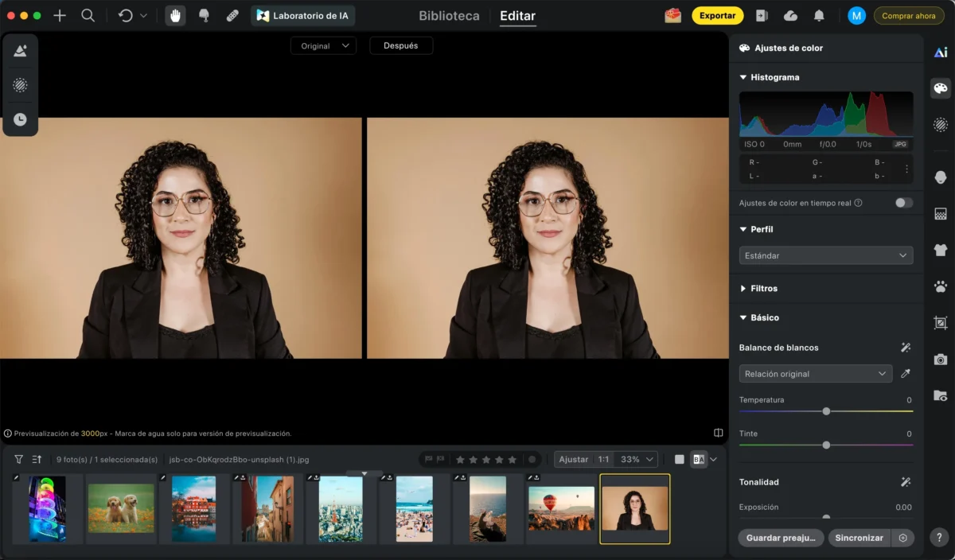Open the 33% zoom level dropdown
This screenshot has height=560, width=955.
pyautogui.click(x=637, y=459)
